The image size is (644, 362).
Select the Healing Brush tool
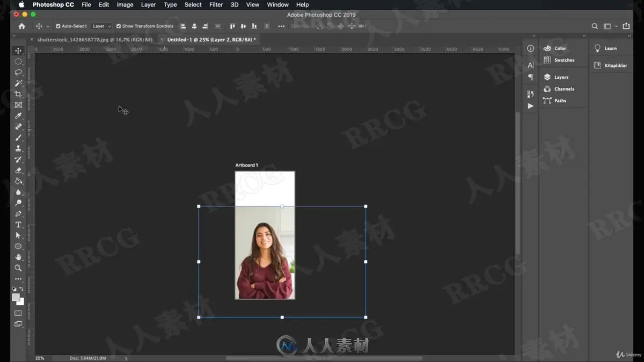point(18,127)
